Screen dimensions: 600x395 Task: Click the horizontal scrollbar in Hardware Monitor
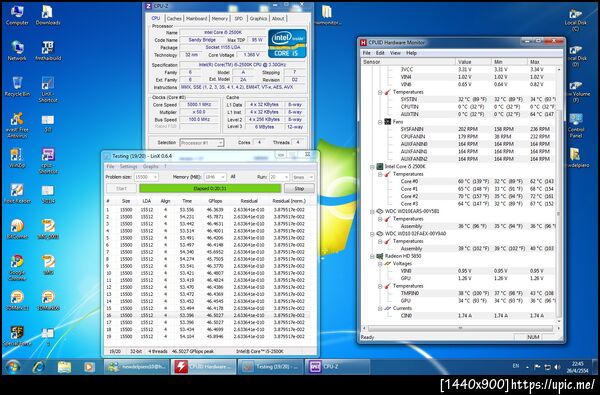pyautogui.click(x=460, y=328)
